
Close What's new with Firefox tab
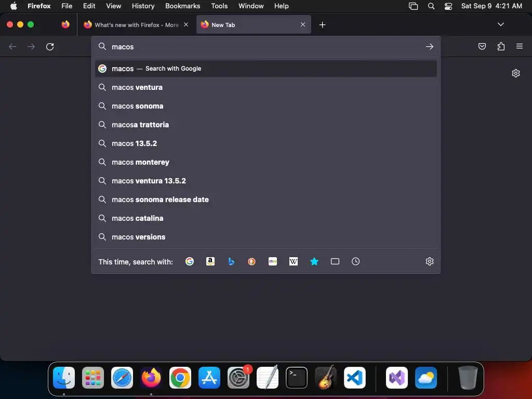click(x=186, y=24)
